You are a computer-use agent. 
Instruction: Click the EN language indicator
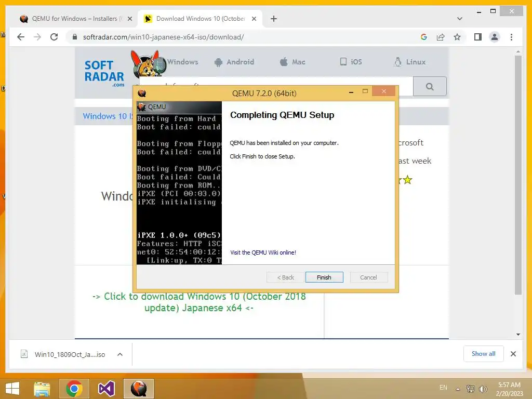click(443, 388)
